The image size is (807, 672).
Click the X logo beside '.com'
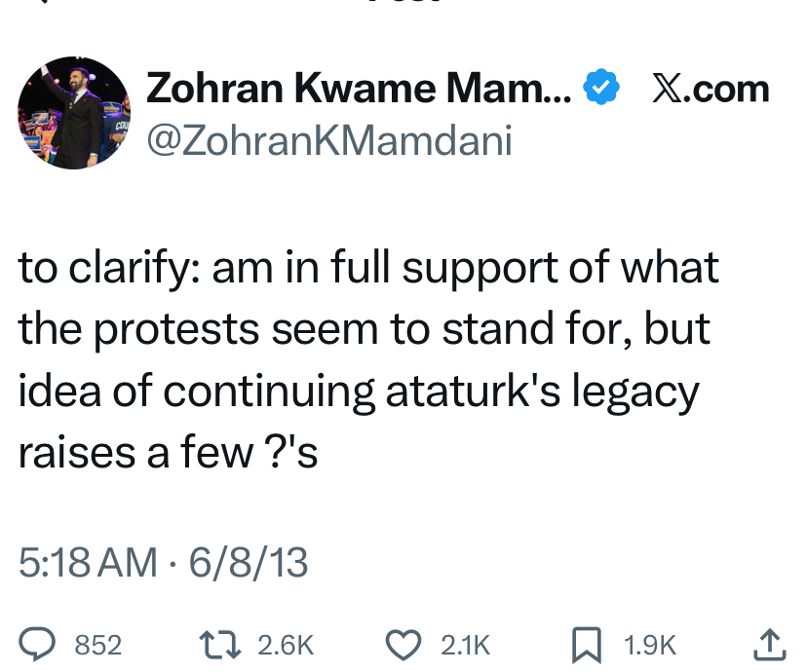click(668, 90)
